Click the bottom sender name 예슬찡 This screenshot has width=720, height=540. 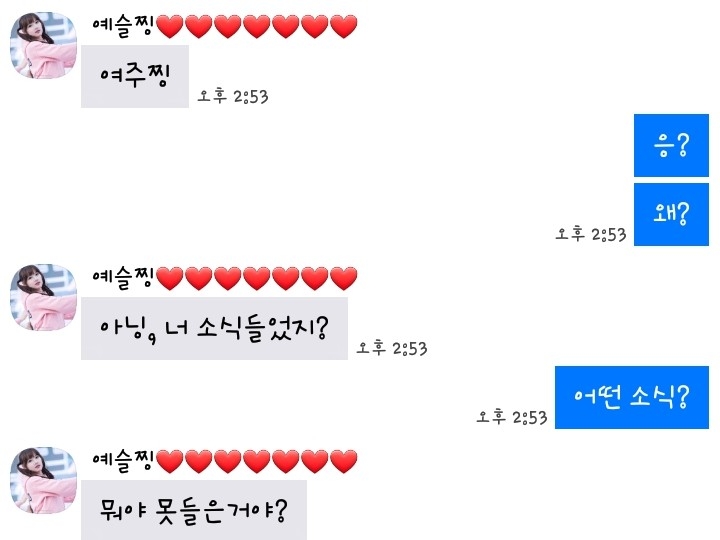123,461
